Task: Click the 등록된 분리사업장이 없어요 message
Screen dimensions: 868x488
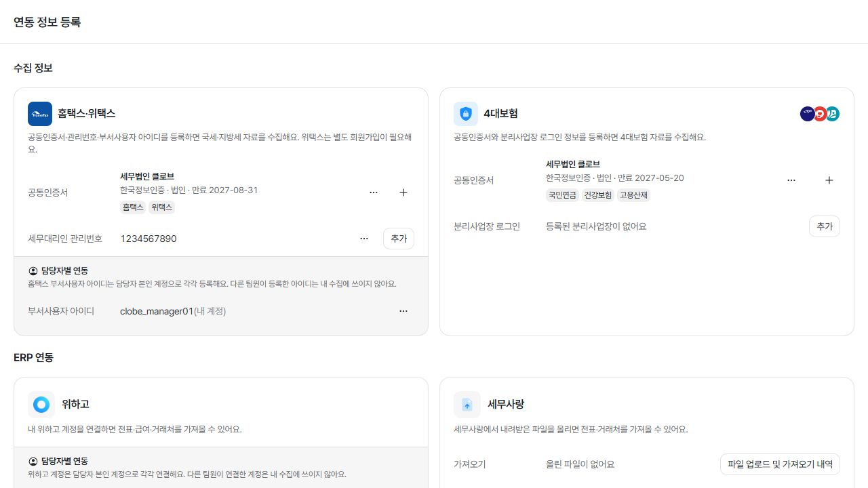Action: pos(596,226)
